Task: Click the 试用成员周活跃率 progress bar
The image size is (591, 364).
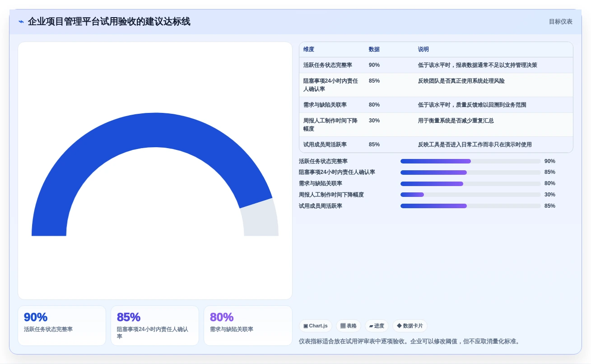Action: pos(470,206)
